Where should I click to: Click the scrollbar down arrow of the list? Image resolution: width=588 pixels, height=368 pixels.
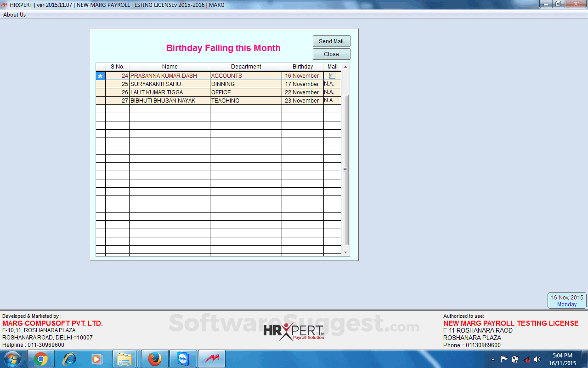tap(345, 252)
